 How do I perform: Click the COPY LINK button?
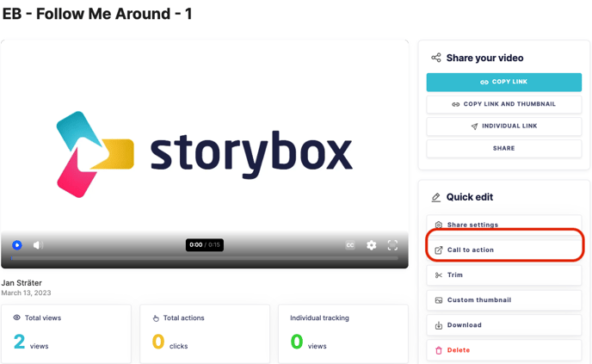click(x=504, y=82)
